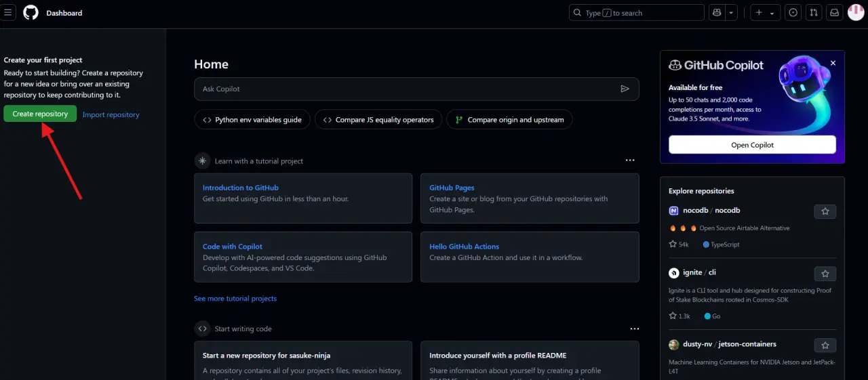Image resolution: width=868 pixels, height=380 pixels.
Task: Open Hello GitHub Actions tutorial
Action: click(464, 247)
